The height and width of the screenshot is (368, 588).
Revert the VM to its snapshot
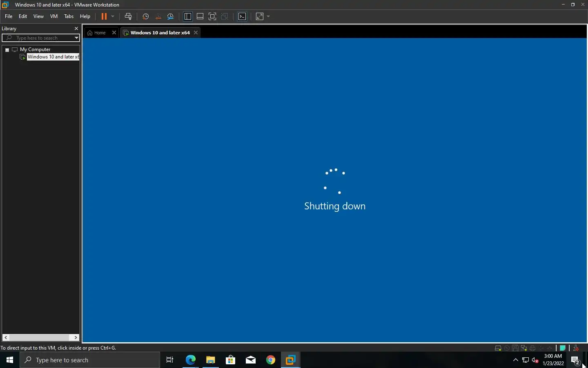[x=158, y=16]
